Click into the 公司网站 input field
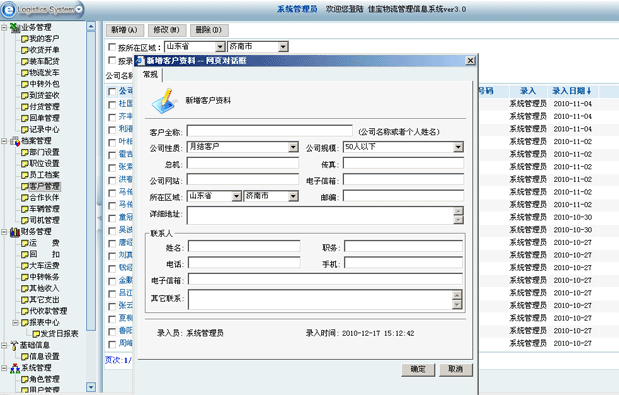The image size is (619, 395). point(243,180)
